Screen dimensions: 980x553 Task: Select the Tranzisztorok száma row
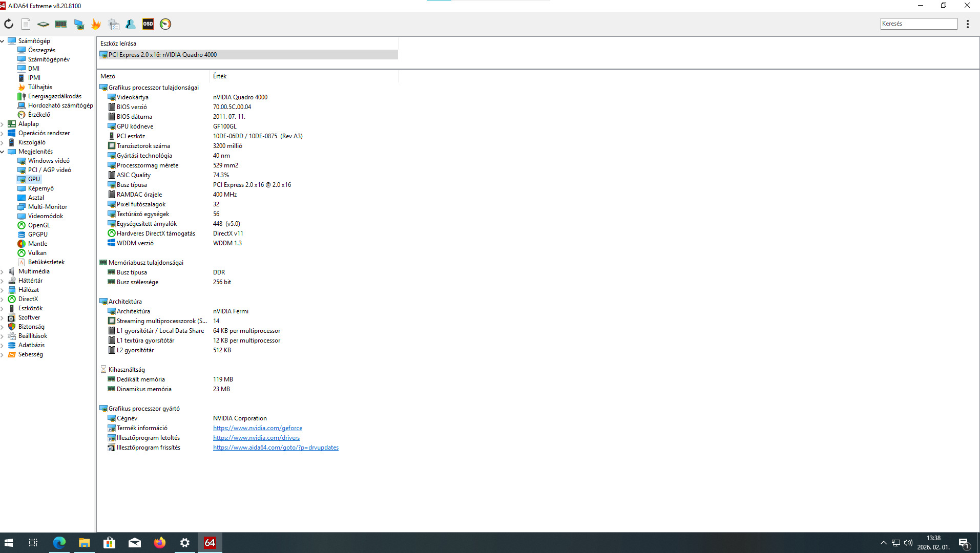pos(248,146)
